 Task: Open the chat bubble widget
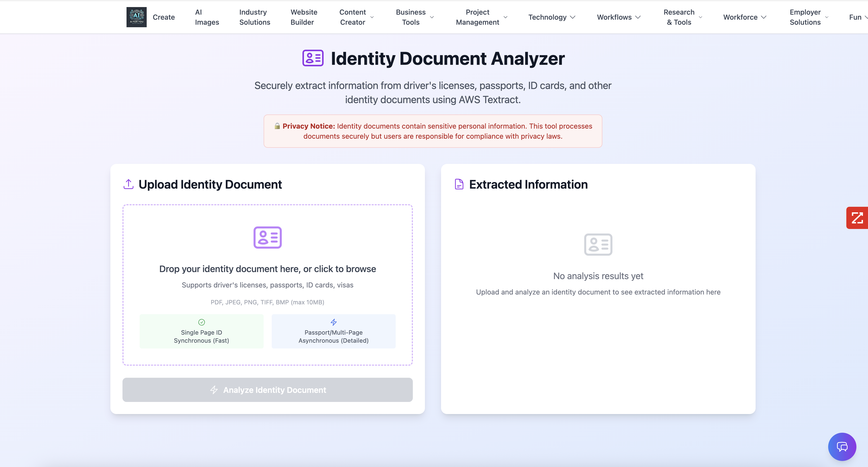tap(842, 446)
